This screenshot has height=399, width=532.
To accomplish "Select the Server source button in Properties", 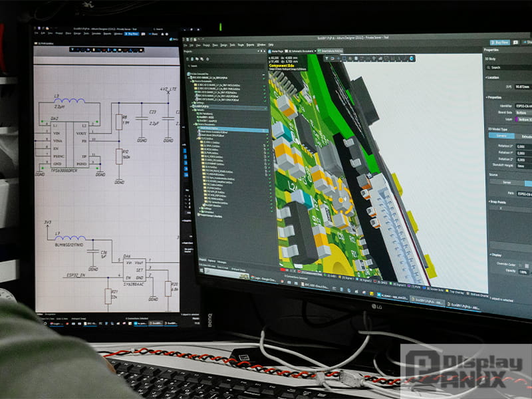I will 507,182.
